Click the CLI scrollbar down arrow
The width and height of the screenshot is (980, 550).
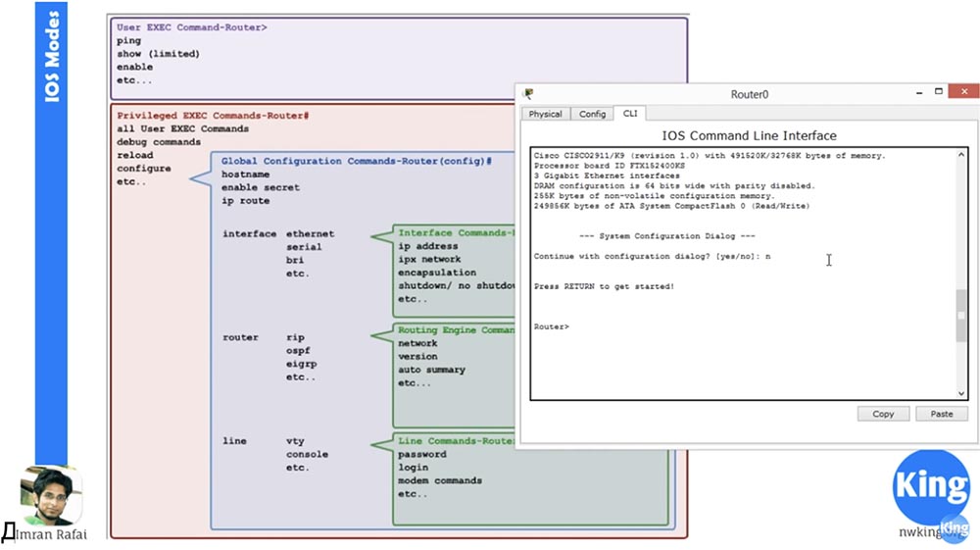pos(961,393)
